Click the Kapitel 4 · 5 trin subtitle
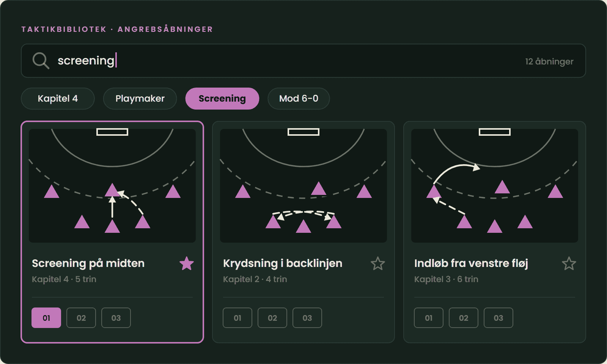This screenshot has width=607, height=364. tap(64, 279)
